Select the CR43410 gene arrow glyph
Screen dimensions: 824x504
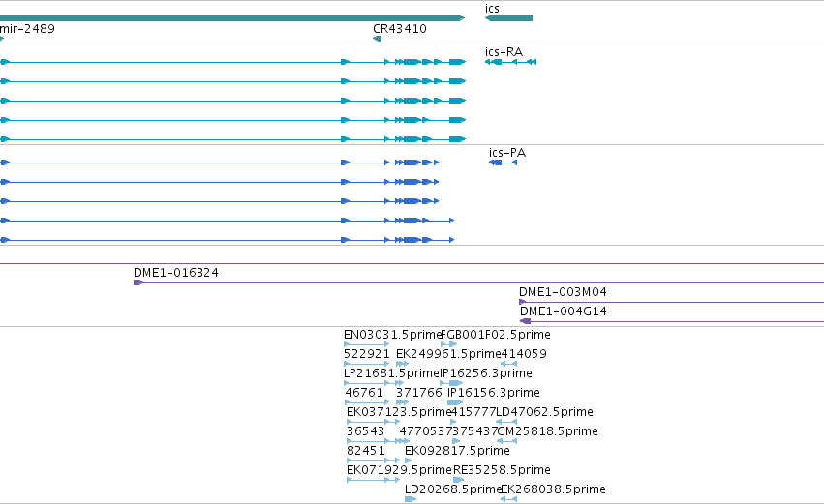coord(377,39)
